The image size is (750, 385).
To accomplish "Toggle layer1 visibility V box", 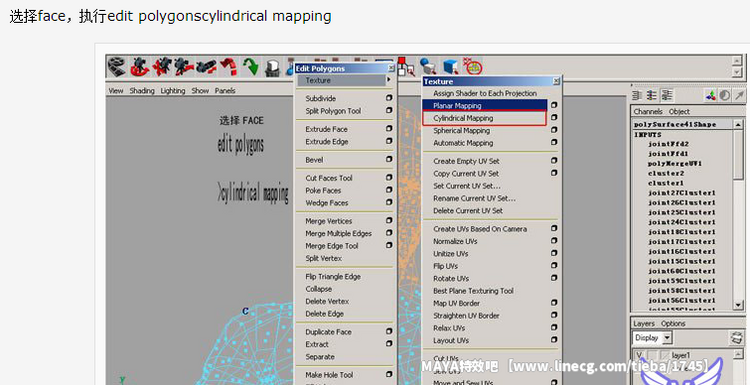I will 640,355.
